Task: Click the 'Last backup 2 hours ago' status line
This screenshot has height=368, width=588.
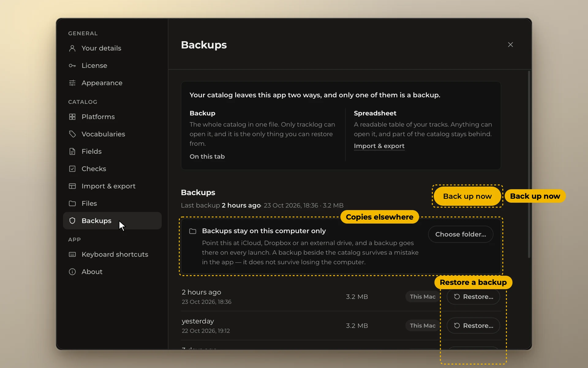Action: [262, 205]
